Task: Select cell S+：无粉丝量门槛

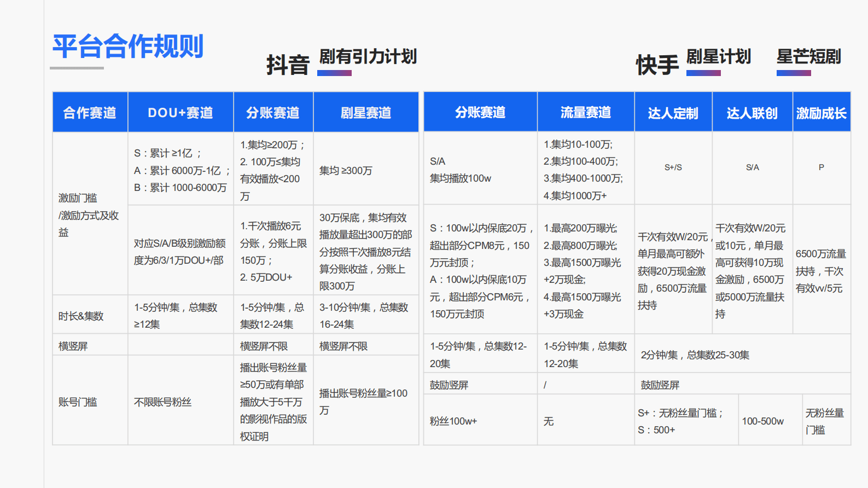Action: (x=686, y=421)
